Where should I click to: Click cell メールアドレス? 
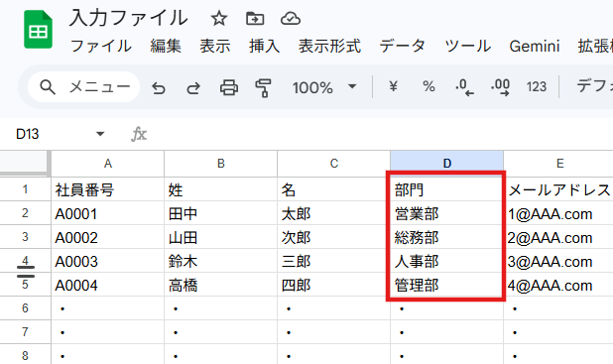pyautogui.click(x=559, y=189)
